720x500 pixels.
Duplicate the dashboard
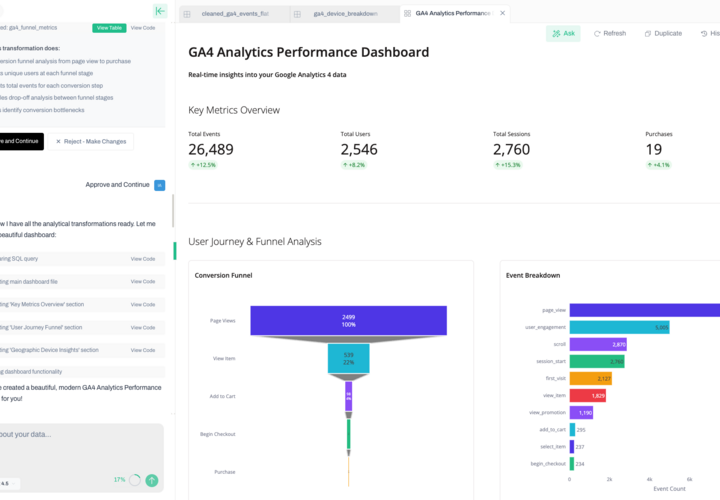664,34
